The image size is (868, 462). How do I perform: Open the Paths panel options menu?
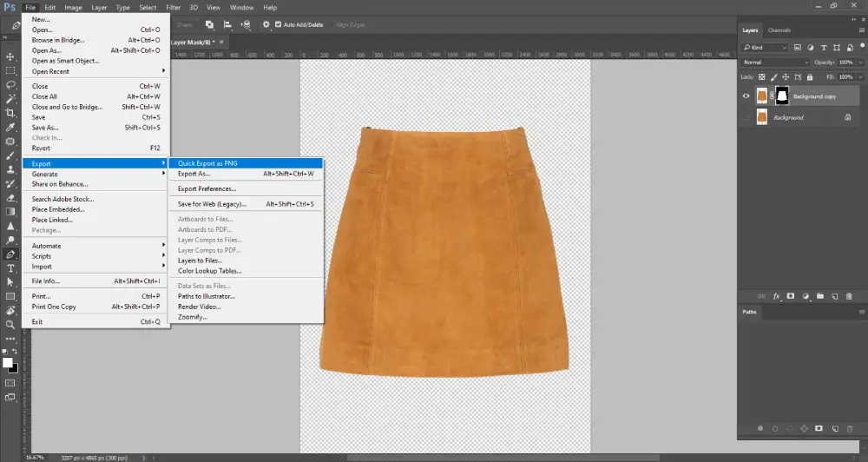point(861,312)
